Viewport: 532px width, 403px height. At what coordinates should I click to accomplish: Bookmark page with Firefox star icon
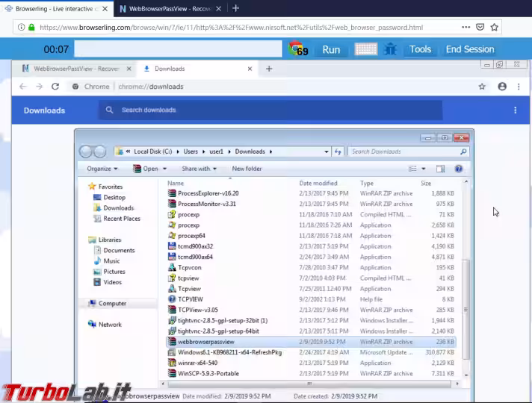pyautogui.click(x=495, y=27)
